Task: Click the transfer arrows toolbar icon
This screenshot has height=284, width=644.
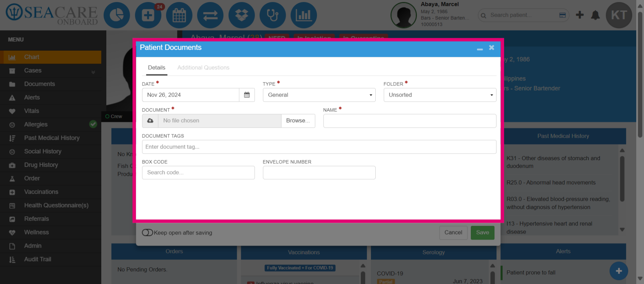Action: (210, 15)
